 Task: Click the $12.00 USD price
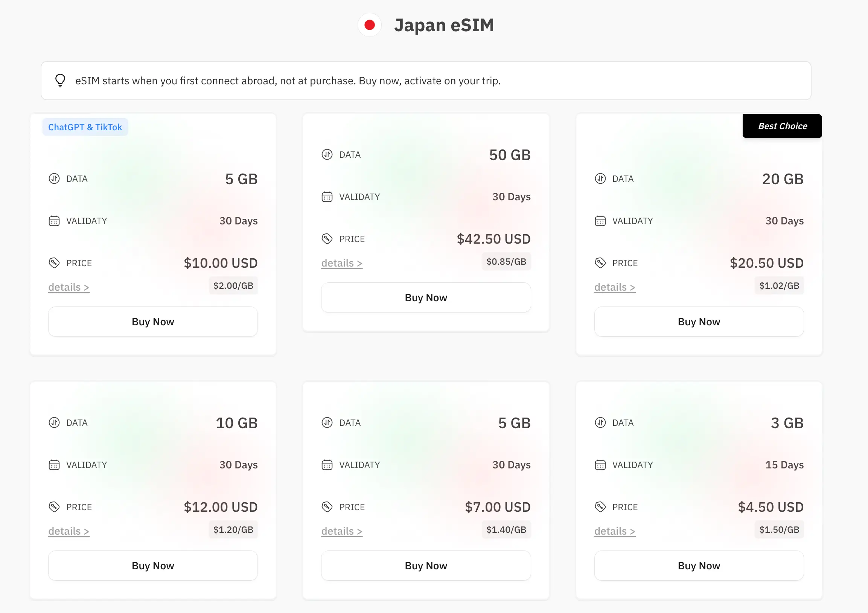click(221, 507)
